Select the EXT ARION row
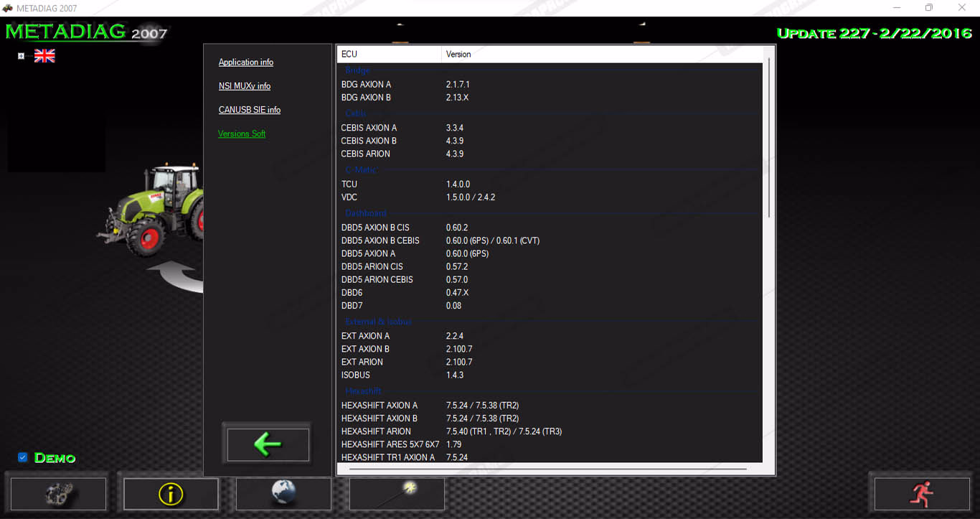980x519 pixels. click(550, 362)
